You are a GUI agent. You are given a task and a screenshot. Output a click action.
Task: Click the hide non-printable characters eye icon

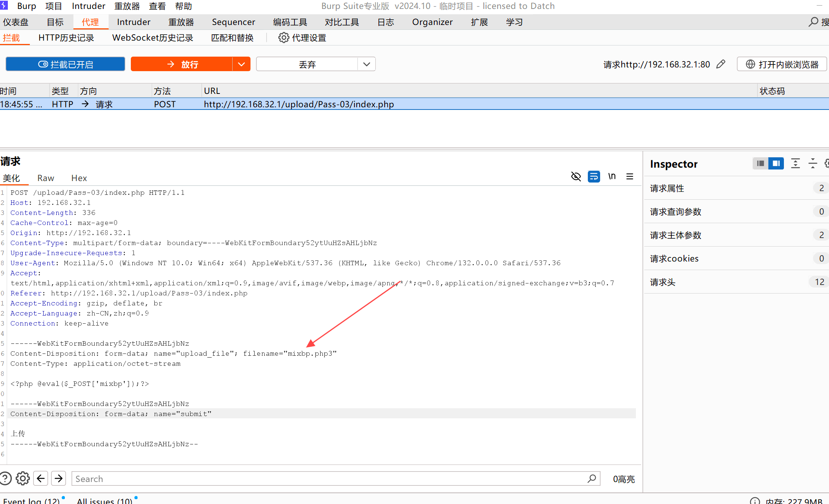tap(576, 176)
